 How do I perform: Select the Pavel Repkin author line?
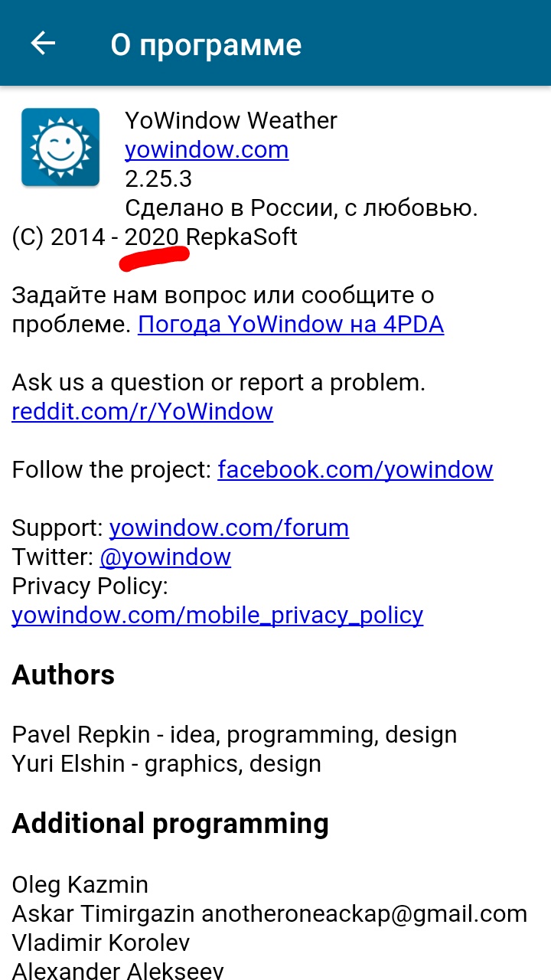click(234, 735)
